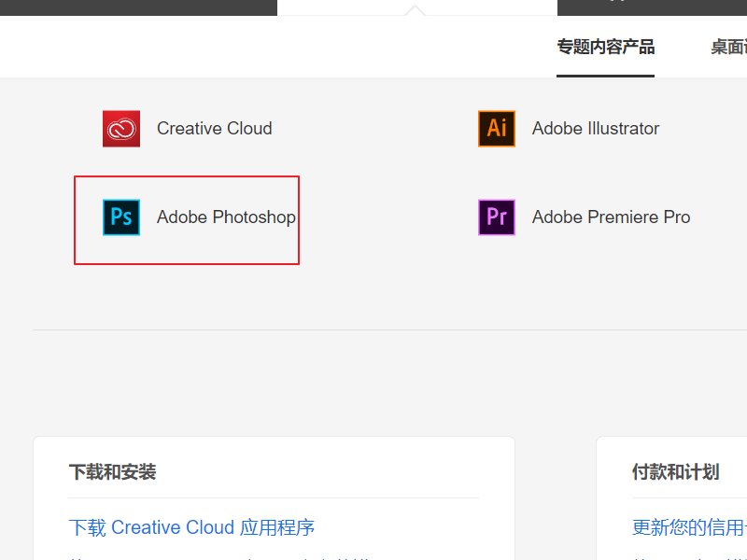
Task: Click the purple Pr Premiere Pro icon
Action: click(x=497, y=217)
